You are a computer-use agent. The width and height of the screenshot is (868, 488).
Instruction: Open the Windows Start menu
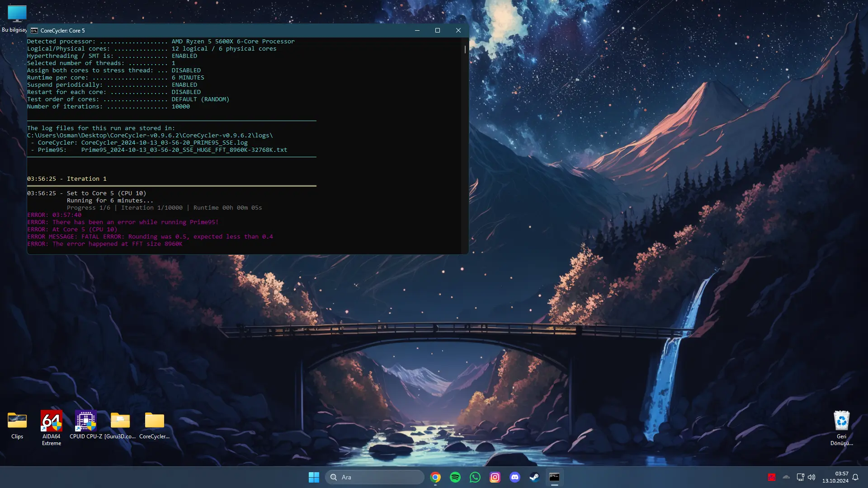point(314,477)
